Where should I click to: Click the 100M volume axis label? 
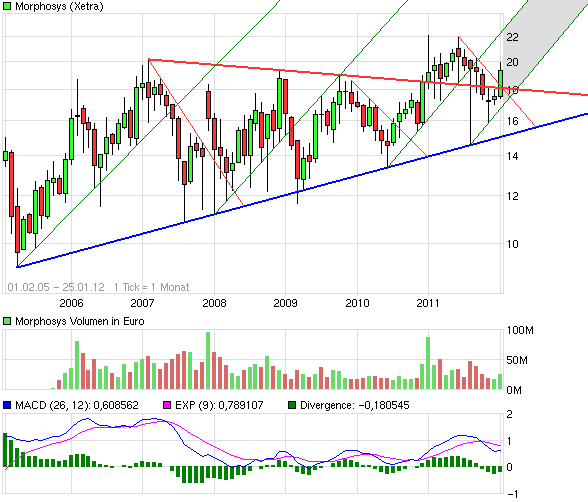(x=520, y=330)
